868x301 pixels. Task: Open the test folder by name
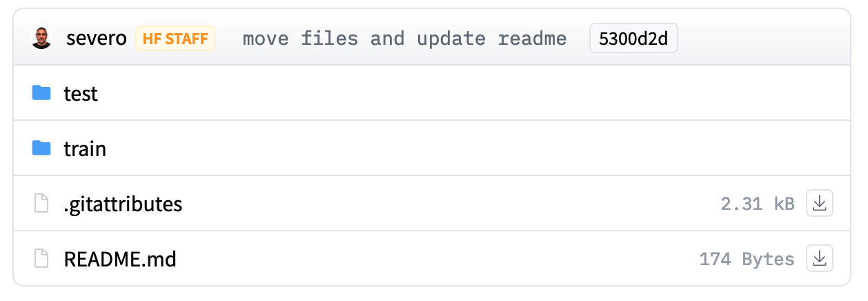pos(81,93)
